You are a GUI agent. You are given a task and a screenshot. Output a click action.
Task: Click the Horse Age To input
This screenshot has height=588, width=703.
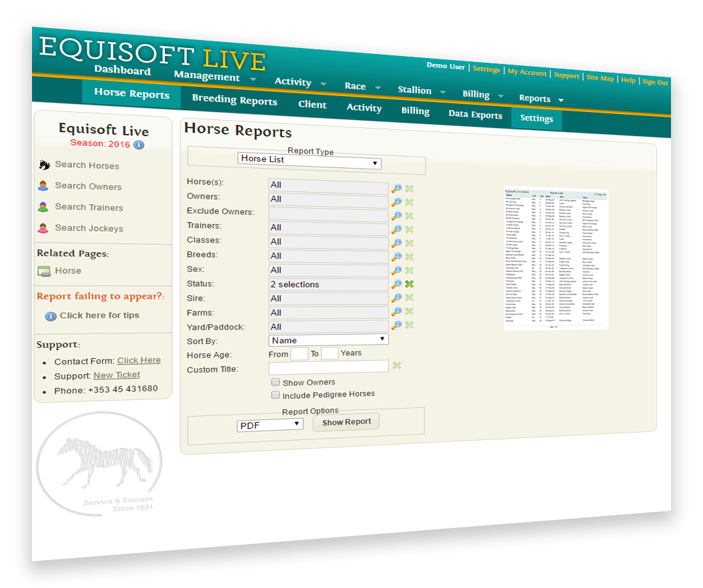pos(329,353)
